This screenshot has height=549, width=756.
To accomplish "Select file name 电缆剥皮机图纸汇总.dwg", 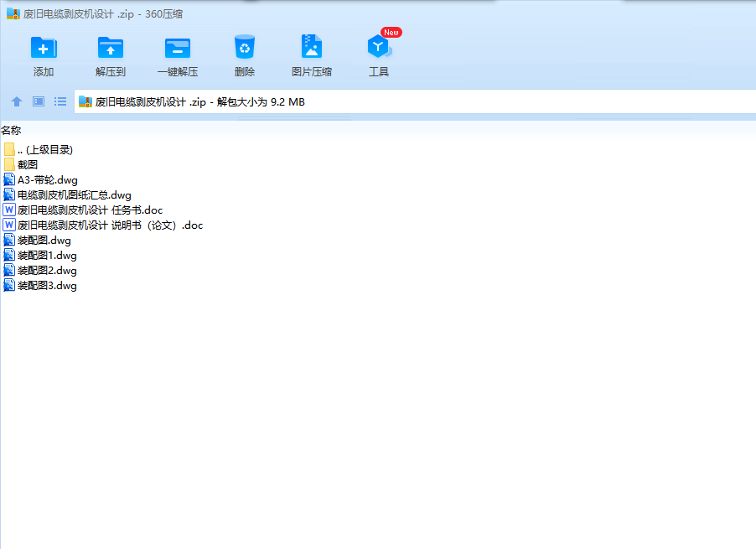I will [x=75, y=195].
